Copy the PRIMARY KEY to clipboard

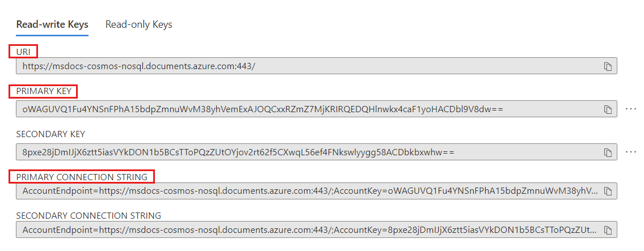point(608,109)
